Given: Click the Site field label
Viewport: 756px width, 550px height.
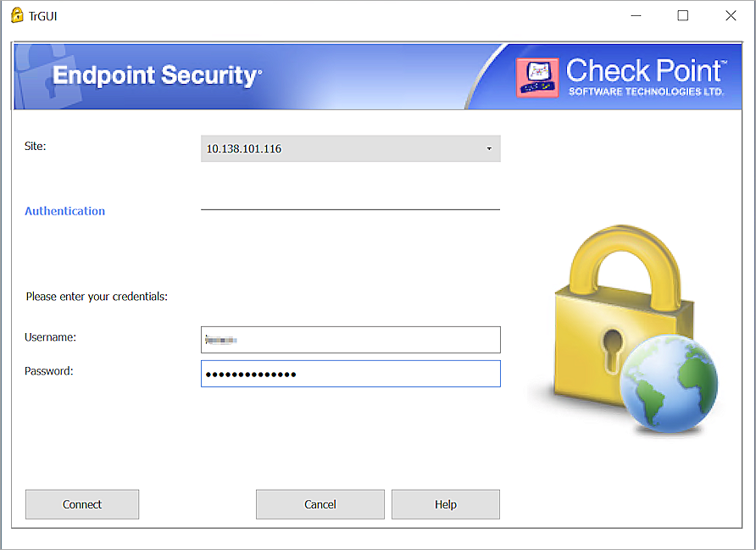Looking at the screenshot, I should coord(35,146).
